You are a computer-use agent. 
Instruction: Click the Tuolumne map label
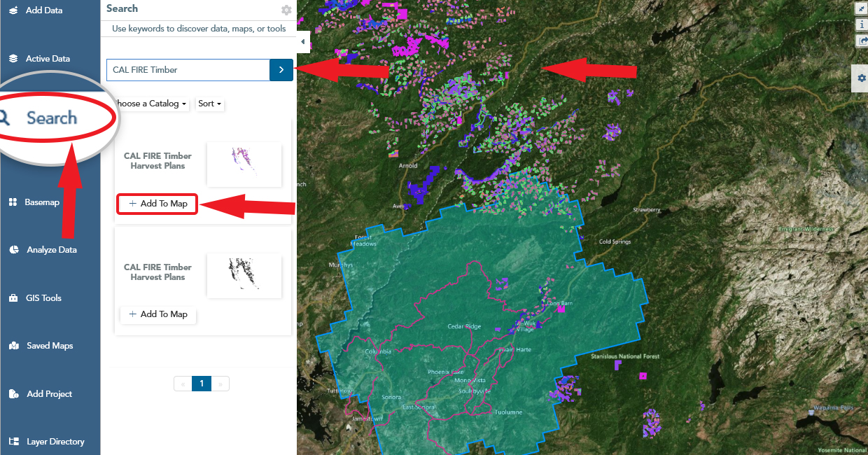click(x=509, y=412)
